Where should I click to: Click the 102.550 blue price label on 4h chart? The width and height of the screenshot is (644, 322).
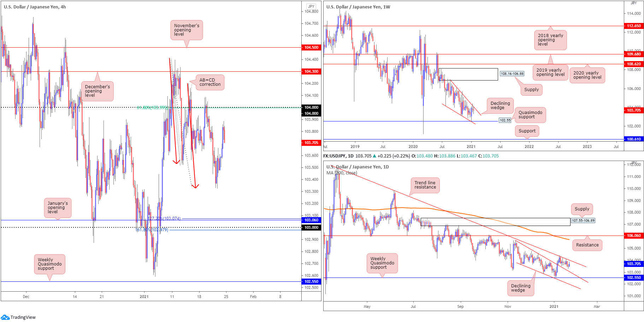click(x=311, y=281)
